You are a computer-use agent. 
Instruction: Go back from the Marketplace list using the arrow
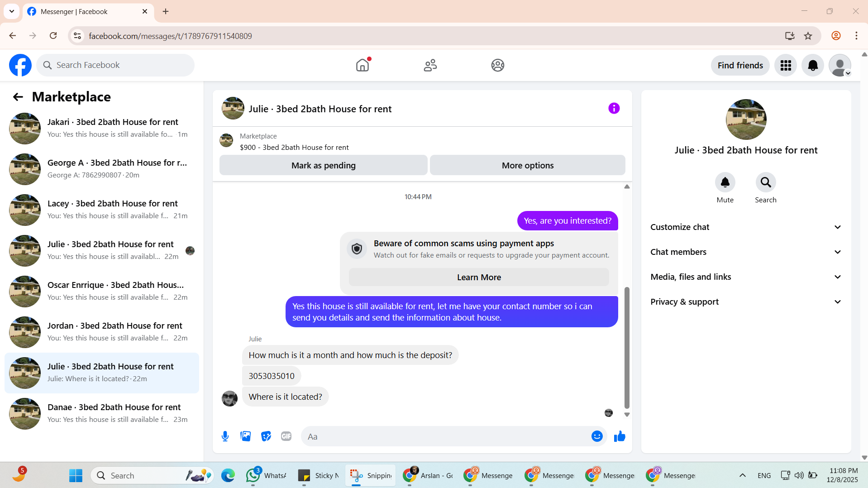point(18,97)
